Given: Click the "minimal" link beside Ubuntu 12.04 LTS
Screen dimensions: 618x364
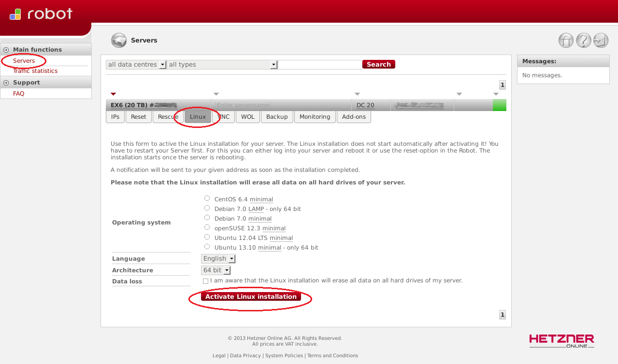Looking at the screenshot, I should (x=281, y=238).
